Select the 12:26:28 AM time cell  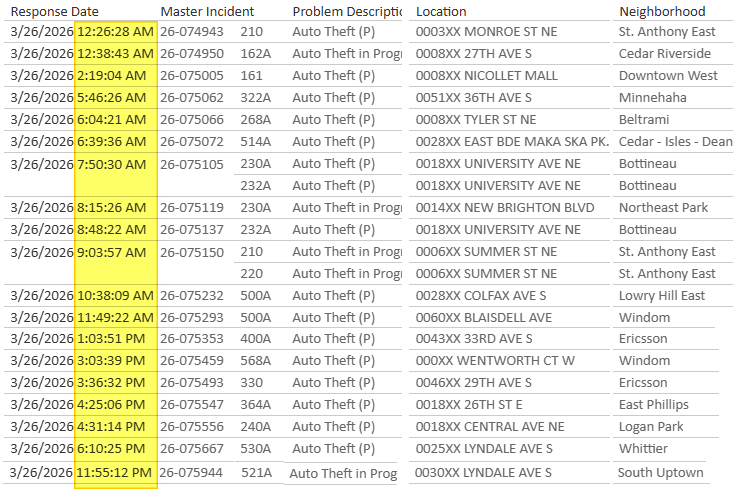[115, 31]
